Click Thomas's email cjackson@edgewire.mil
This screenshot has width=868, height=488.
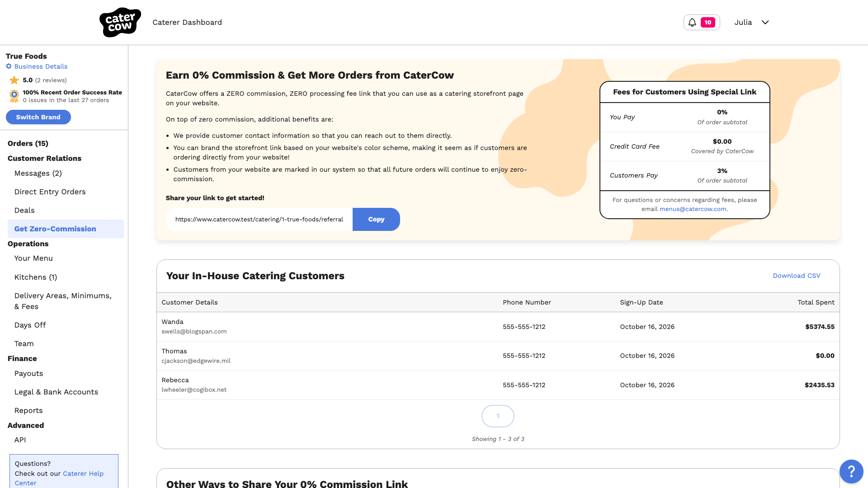pos(196,361)
